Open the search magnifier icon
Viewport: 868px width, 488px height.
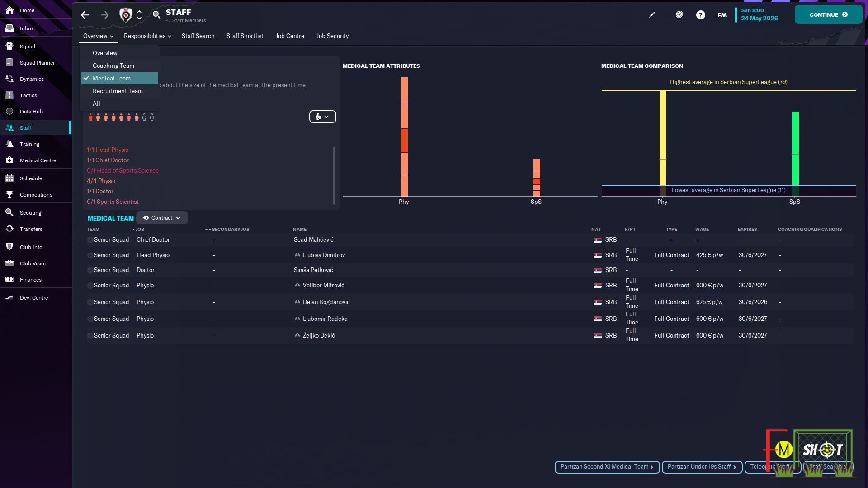point(156,15)
